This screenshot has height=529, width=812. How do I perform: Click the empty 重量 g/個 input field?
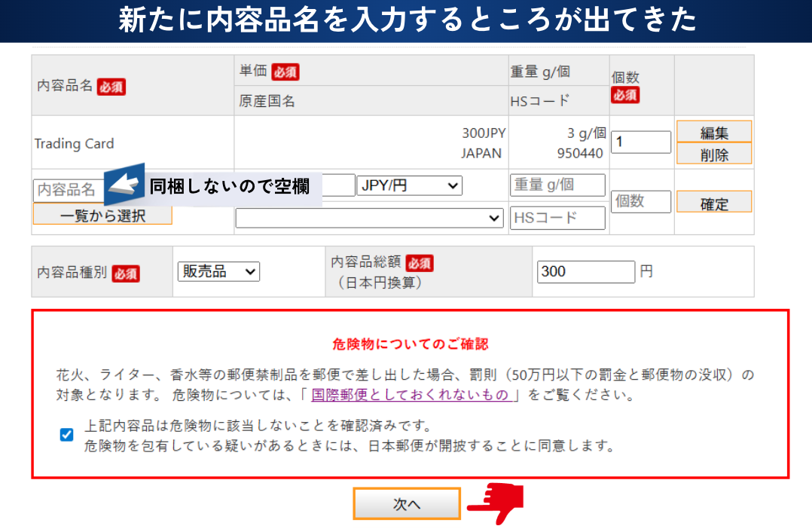click(x=557, y=185)
